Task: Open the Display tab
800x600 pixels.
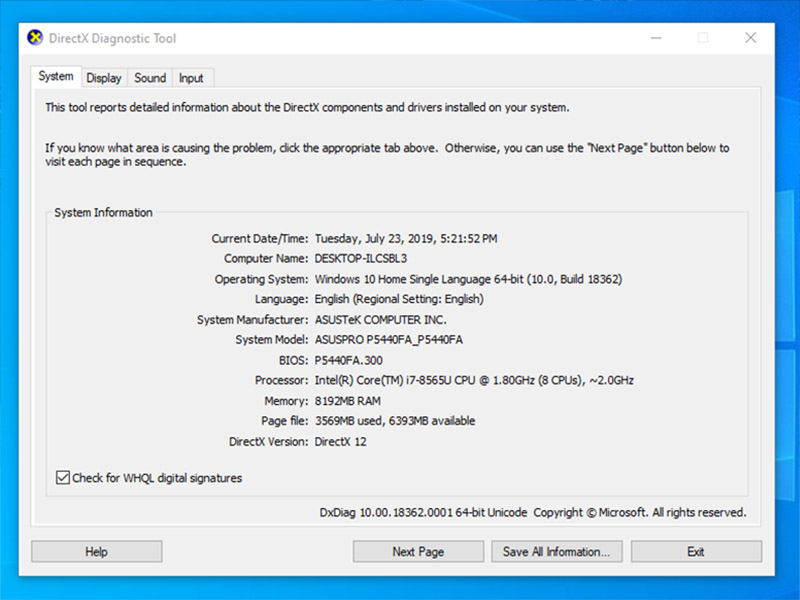Action: pyautogui.click(x=104, y=78)
